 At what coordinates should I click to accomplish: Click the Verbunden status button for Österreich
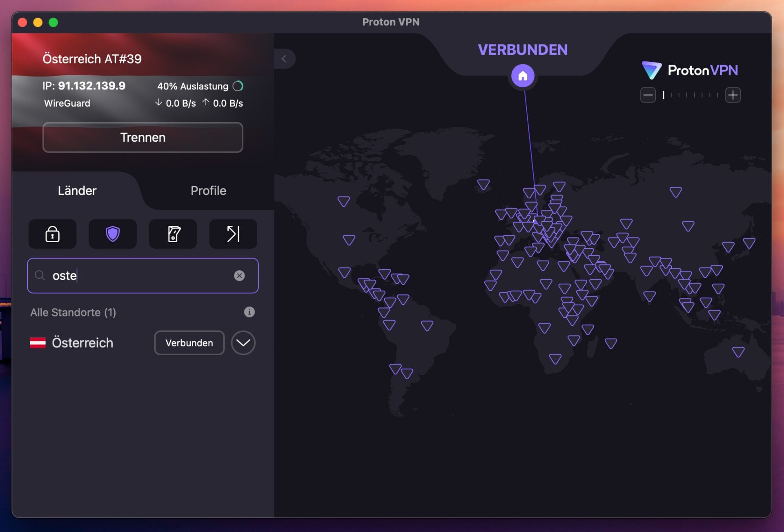pos(189,343)
